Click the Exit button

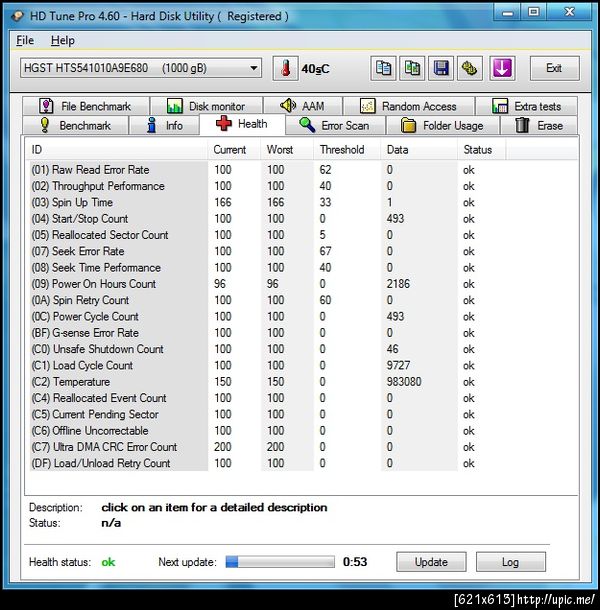click(x=554, y=68)
